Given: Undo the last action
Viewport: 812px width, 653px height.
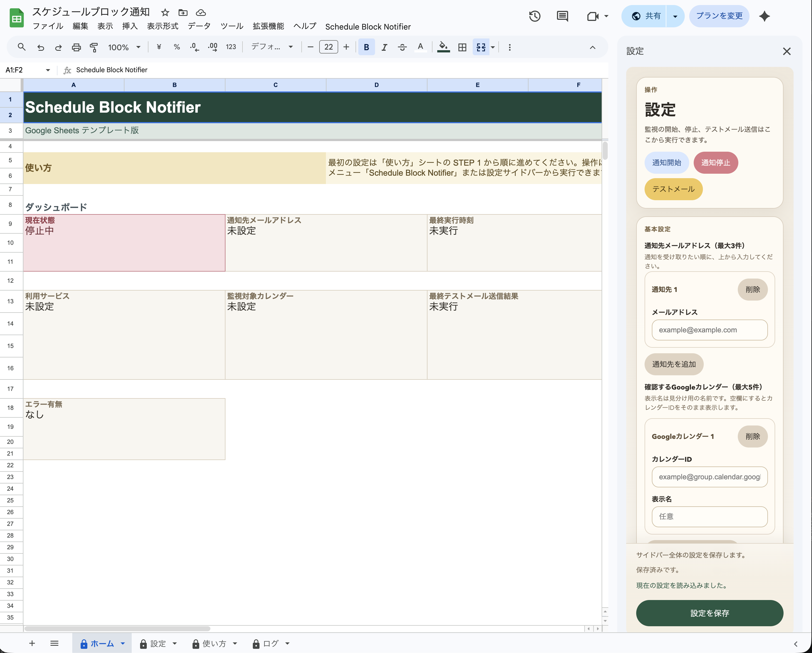Looking at the screenshot, I should [41, 47].
